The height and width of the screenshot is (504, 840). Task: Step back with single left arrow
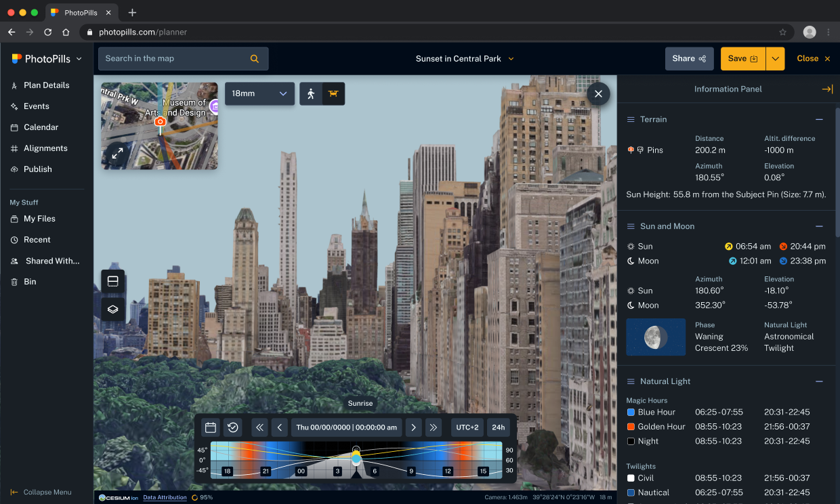tap(280, 427)
